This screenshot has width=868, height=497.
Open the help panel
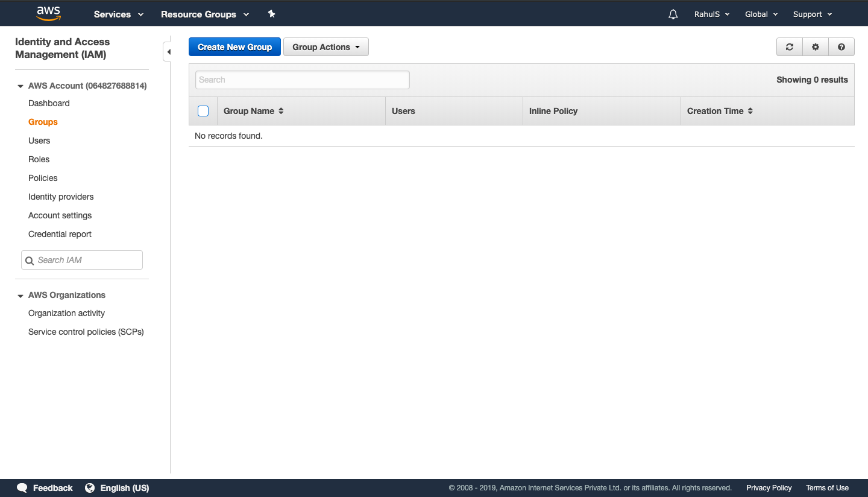pyautogui.click(x=841, y=46)
